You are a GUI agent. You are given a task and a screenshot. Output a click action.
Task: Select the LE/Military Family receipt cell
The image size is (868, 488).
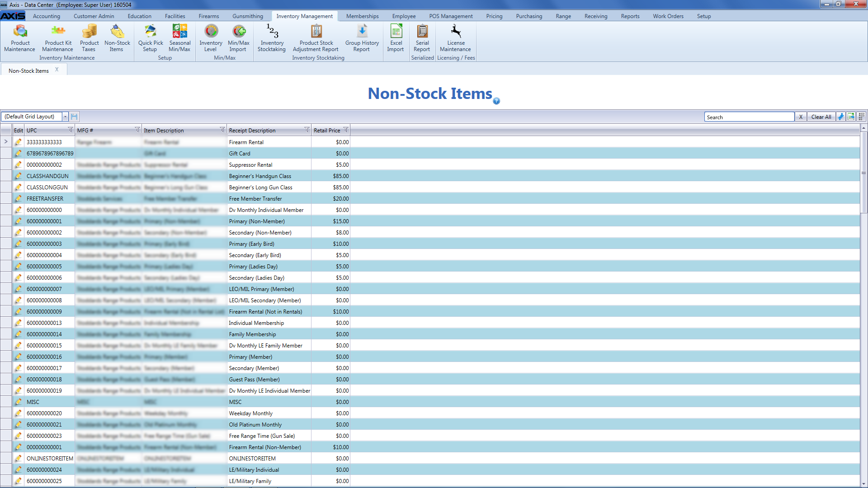point(269,481)
